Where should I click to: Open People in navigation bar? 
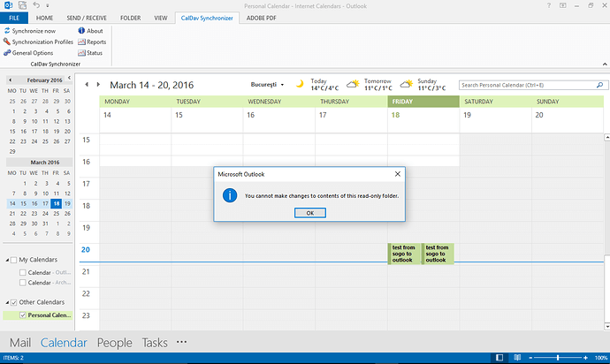[x=114, y=343]
